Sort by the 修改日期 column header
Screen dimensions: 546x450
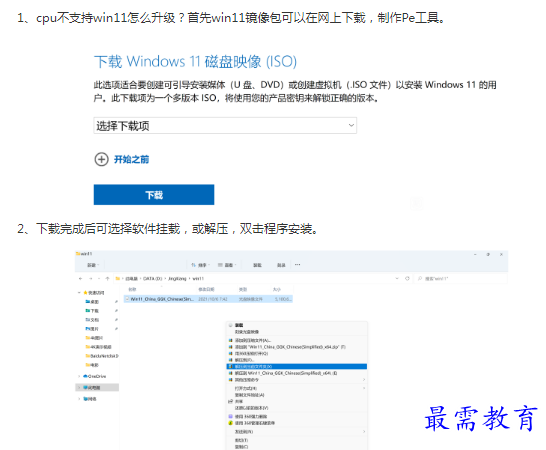pyautogui.click(x=206, y=289)
